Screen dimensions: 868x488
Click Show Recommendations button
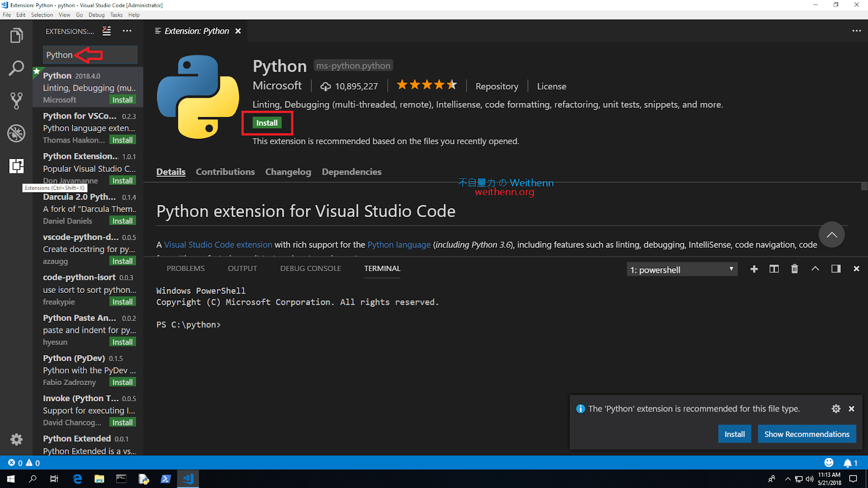click(x=807, y=434)
